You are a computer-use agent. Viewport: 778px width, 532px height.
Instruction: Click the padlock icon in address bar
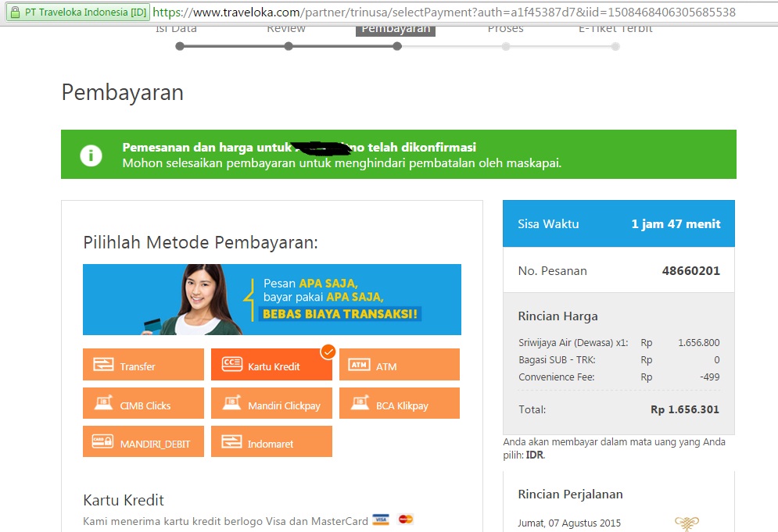[16, 12]
